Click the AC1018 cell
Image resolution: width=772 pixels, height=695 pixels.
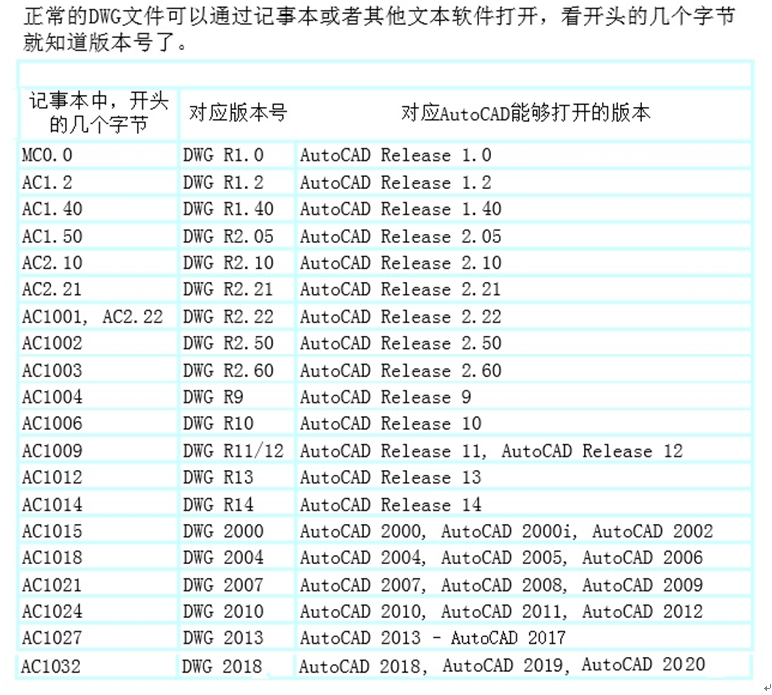(x=98, y=558)
